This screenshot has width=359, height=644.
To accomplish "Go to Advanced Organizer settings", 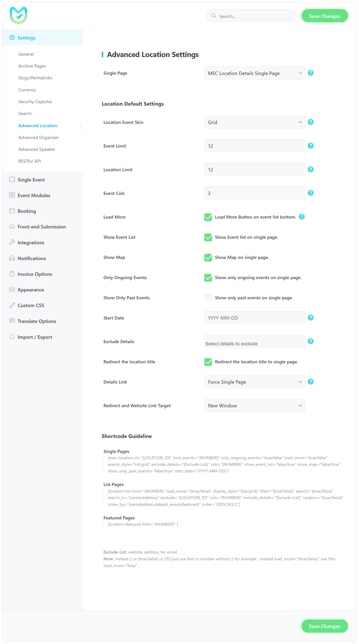I will click(38, 137).
